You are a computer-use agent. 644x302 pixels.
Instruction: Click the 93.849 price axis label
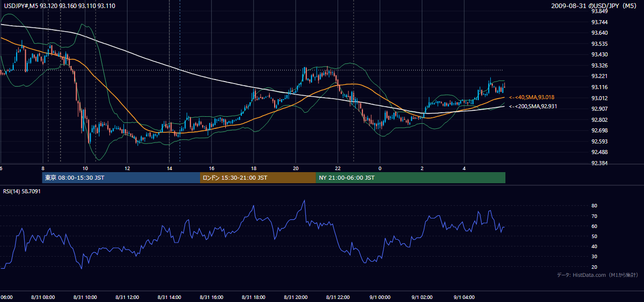599,11
